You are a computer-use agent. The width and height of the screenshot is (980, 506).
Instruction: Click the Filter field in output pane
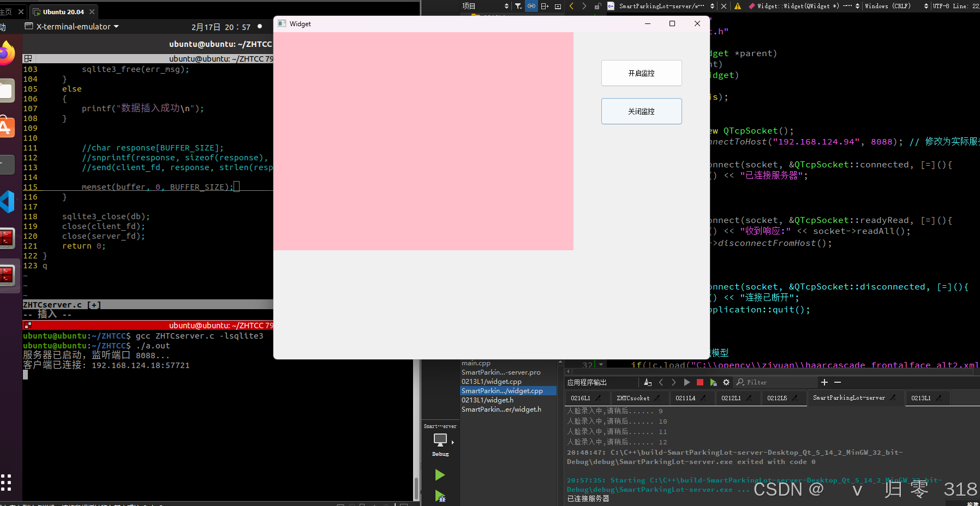(776, 382)
